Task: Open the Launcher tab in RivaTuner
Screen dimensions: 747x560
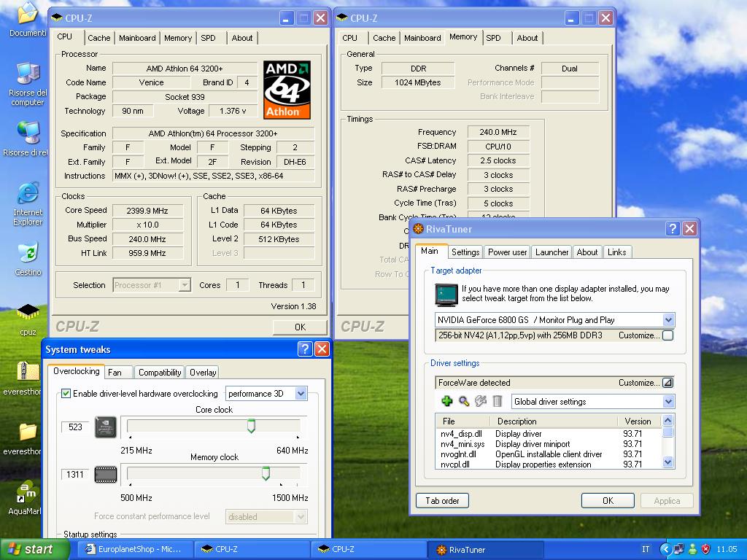Action: coord(551,252)
